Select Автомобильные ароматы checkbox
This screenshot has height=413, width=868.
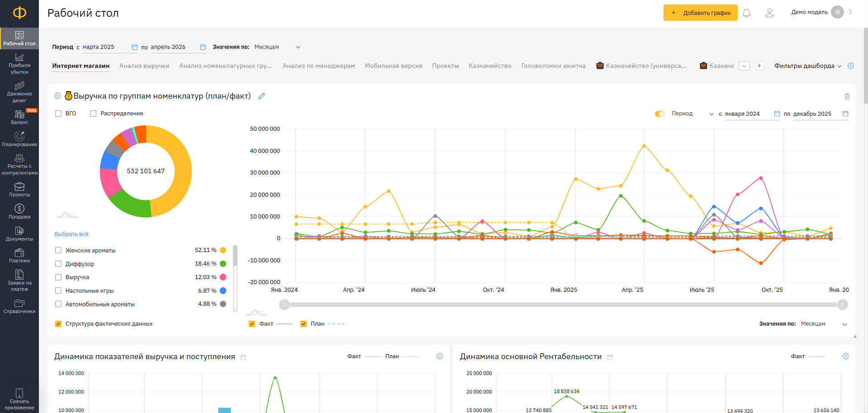tap(58, 304)
